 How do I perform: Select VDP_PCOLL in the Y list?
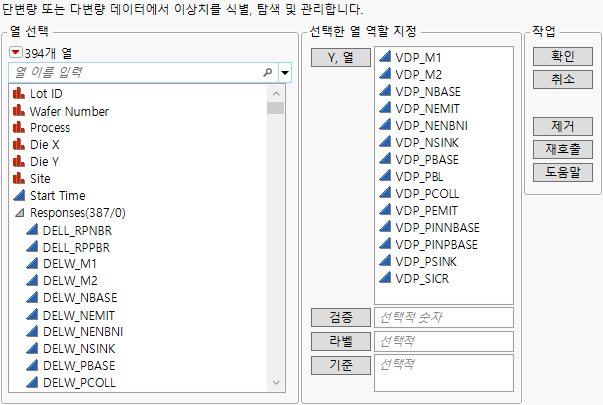427,193
